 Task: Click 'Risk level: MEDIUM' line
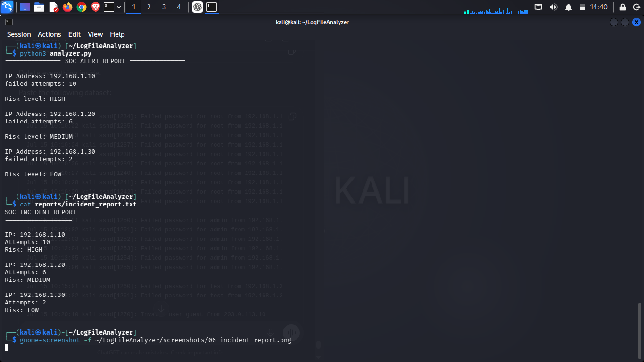click(39, 136)
